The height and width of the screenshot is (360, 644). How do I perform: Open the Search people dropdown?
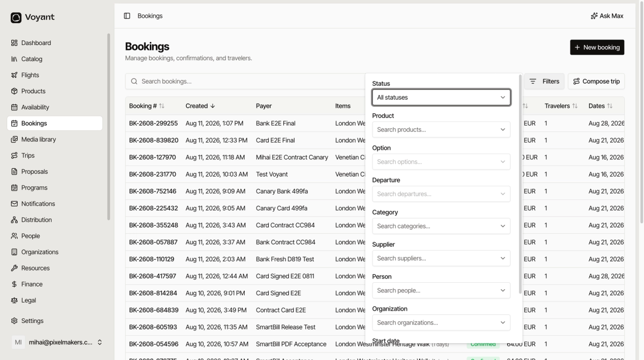(x=441, y=291)
